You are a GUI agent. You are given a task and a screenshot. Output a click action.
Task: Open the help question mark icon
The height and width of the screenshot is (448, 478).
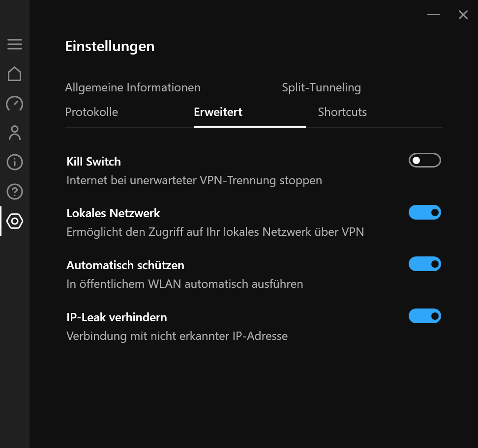15,192
